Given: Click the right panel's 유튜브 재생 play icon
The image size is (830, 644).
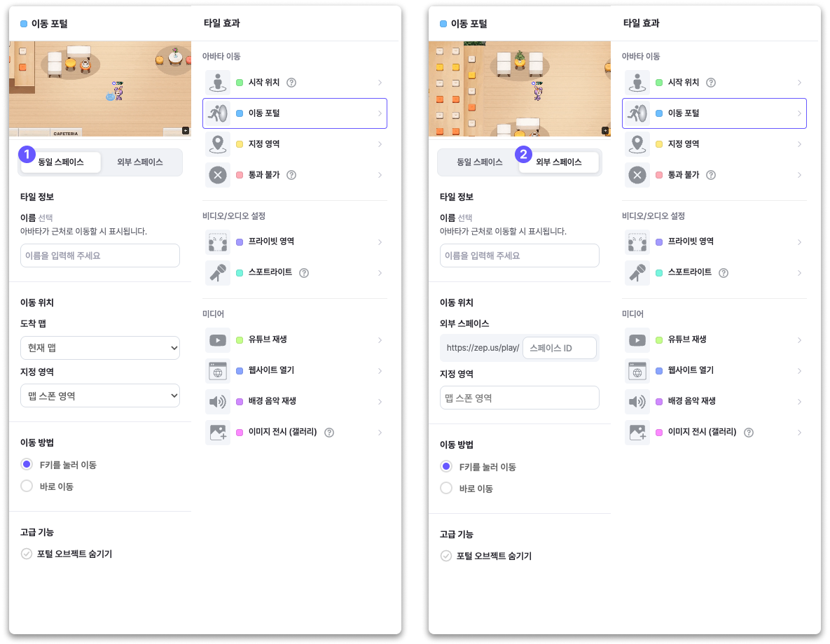Looking at the screenshot, I should tap(637, 339).
